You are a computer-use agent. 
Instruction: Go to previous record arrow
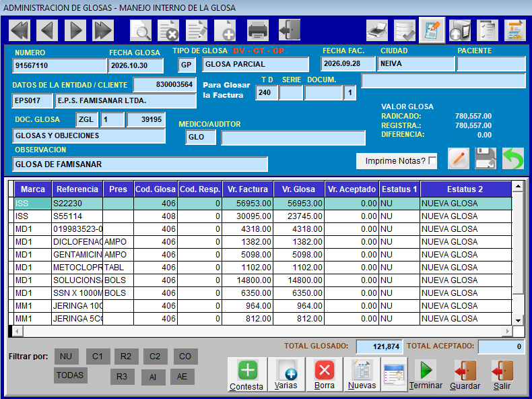tap(47, 30)
